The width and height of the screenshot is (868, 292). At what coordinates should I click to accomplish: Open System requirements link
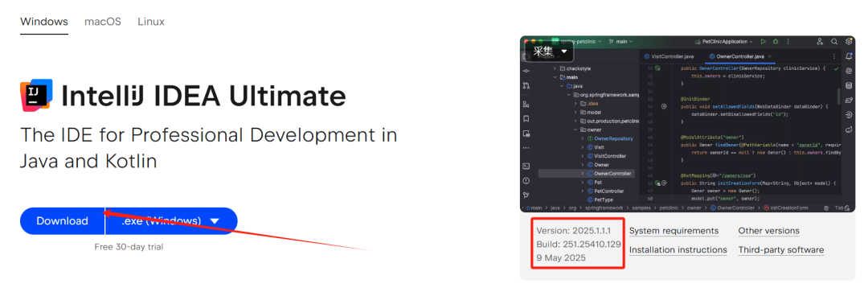click(674, 231)
